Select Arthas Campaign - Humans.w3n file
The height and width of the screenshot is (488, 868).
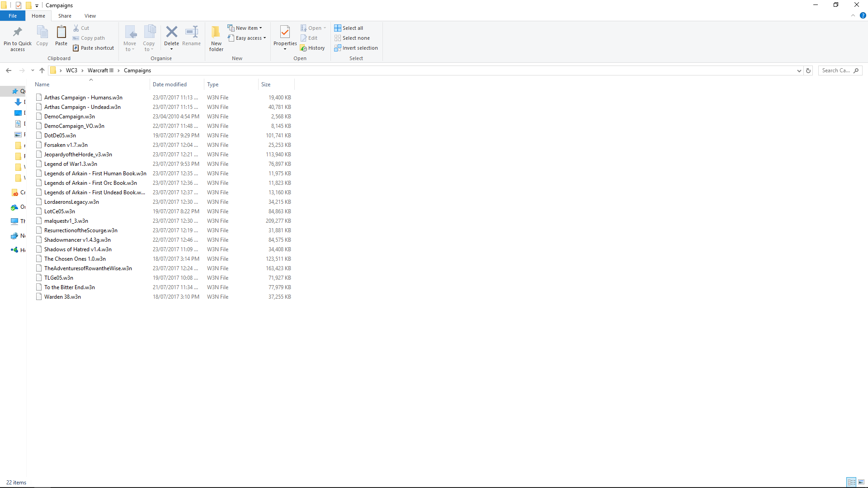[x=83, y=98]
